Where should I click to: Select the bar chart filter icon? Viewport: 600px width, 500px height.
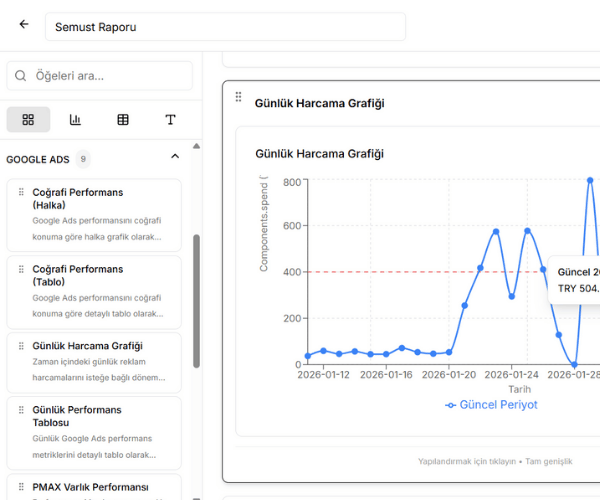click(75, 120)
